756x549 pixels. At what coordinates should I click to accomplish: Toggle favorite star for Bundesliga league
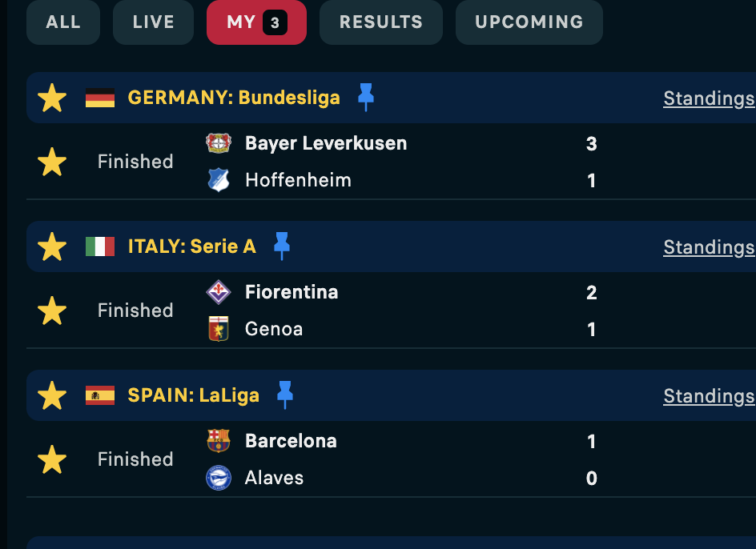[x=52, y=98]
